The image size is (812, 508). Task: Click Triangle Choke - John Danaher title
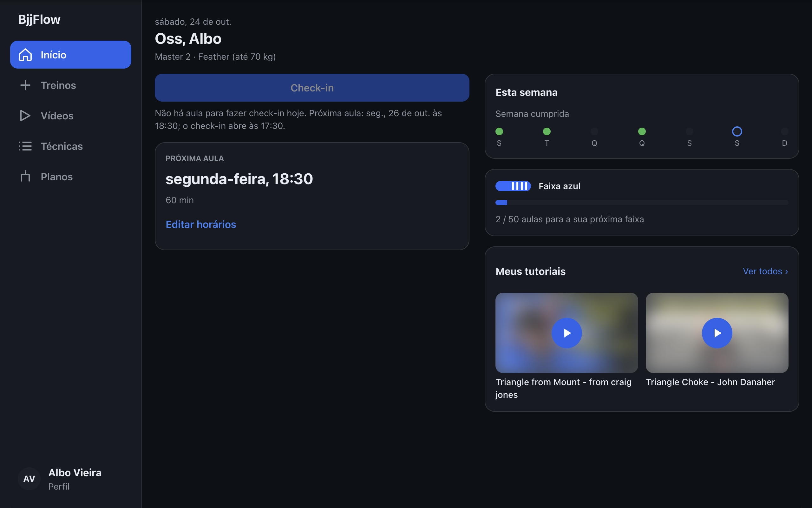[710, 382]
